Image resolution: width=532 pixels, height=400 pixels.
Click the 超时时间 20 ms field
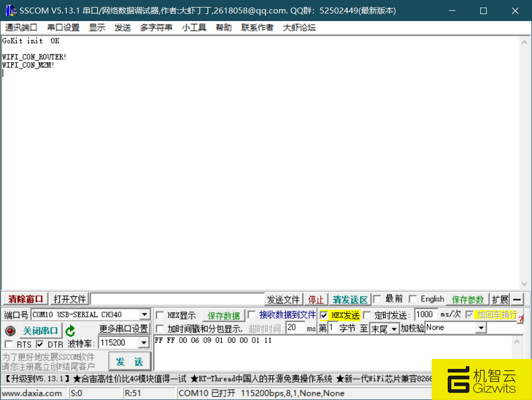pyautogui.click(x=296, y=328)
